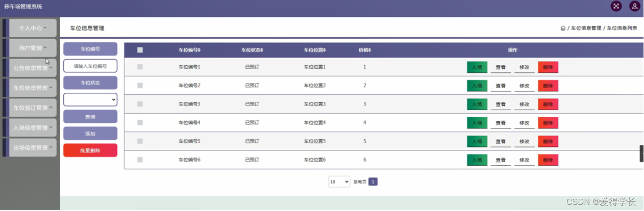Click 入场 for 车位编号5
The height and width of the screenshot is (211, 644).
point(477,141)
